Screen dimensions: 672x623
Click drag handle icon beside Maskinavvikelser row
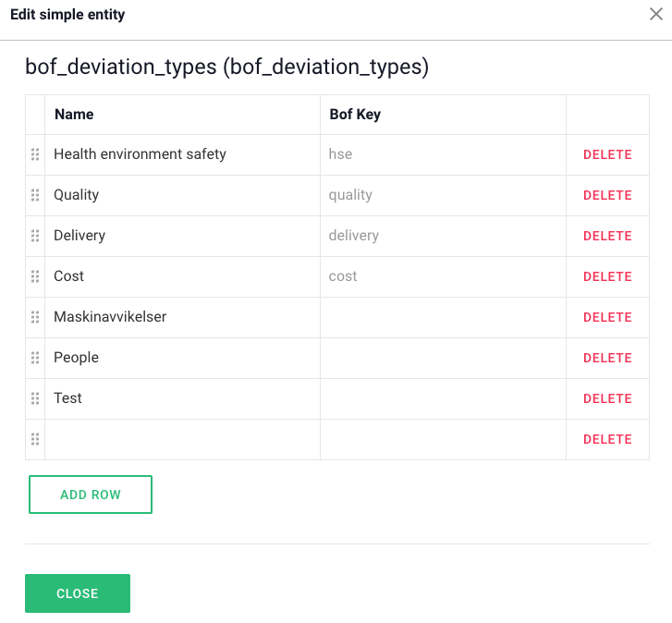click(x=35, y=317)
